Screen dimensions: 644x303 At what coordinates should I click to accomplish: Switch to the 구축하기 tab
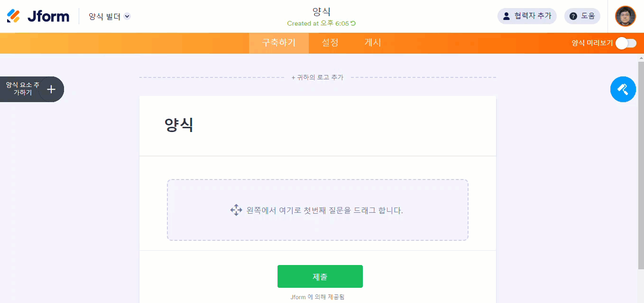279,43
